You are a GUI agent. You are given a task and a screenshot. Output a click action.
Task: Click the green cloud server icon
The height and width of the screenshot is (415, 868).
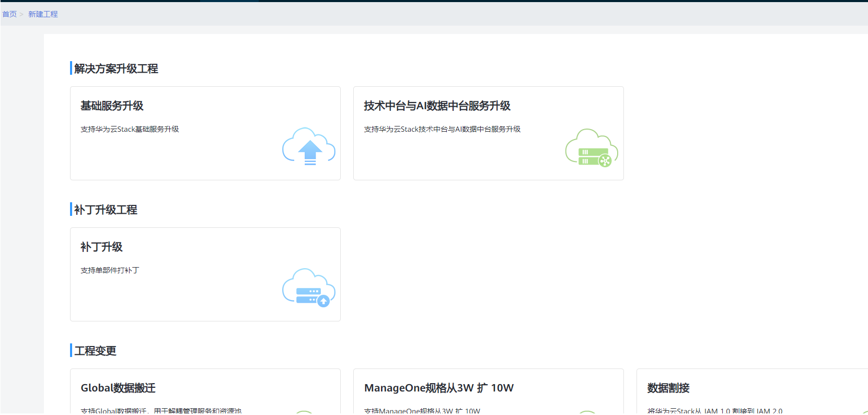592,148
